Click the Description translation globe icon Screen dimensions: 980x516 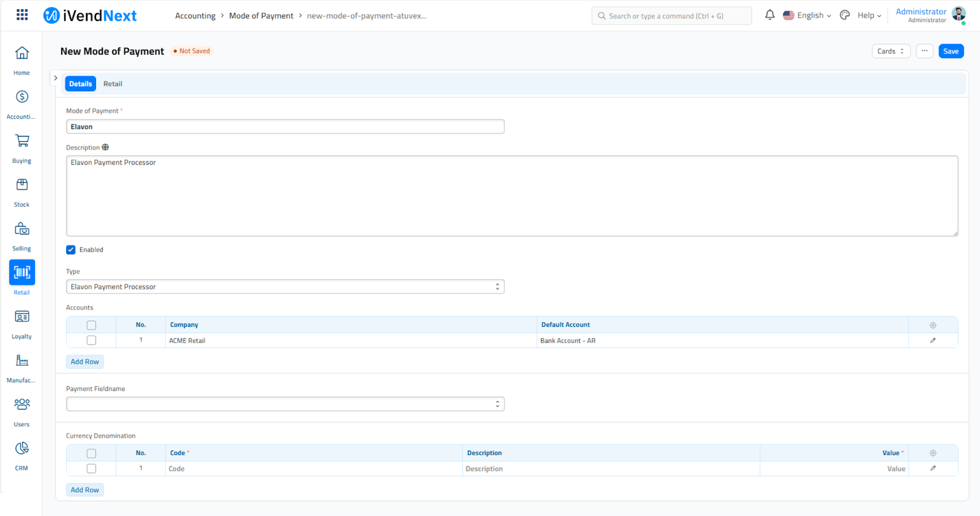click(x=105, y=148)
